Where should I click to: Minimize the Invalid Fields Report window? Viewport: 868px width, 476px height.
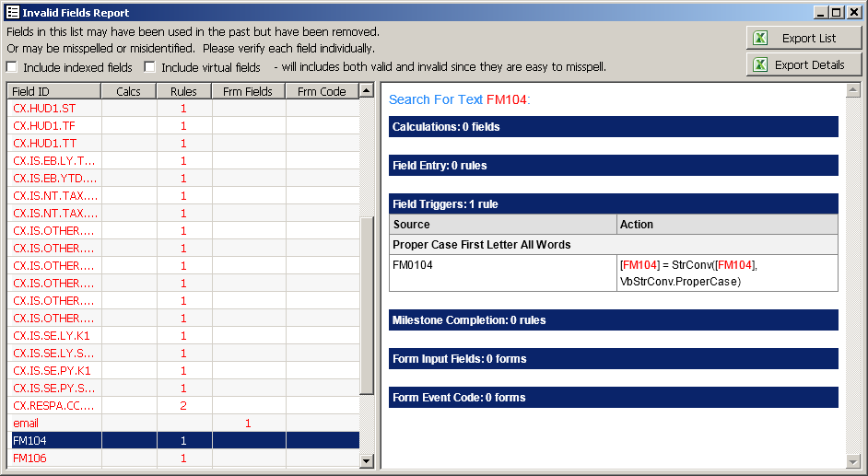coord(820,12)
